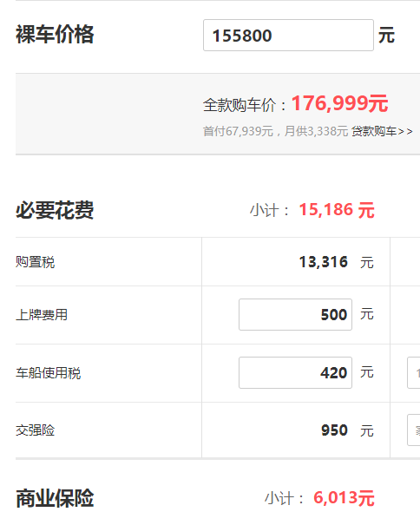This screenshot has height=525, width=420.
Task: Click the 购置税 row label
Action: point(36,262)
